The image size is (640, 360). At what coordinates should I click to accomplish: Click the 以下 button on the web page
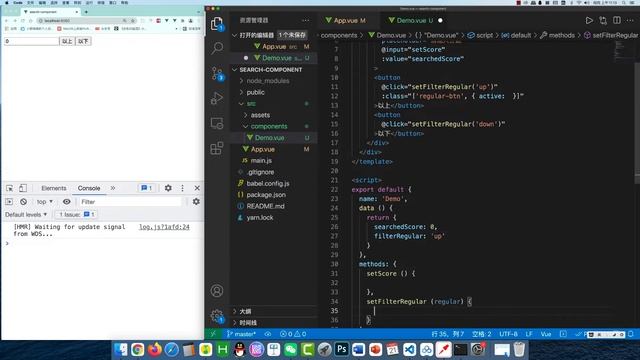pyautogui.click(x=83, y=41)
